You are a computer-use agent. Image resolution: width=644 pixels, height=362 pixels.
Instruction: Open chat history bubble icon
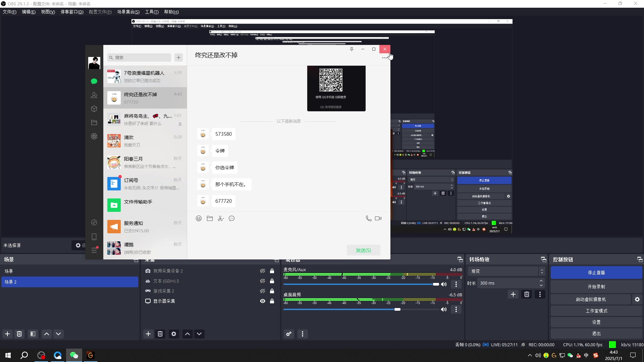coord(231,219)
